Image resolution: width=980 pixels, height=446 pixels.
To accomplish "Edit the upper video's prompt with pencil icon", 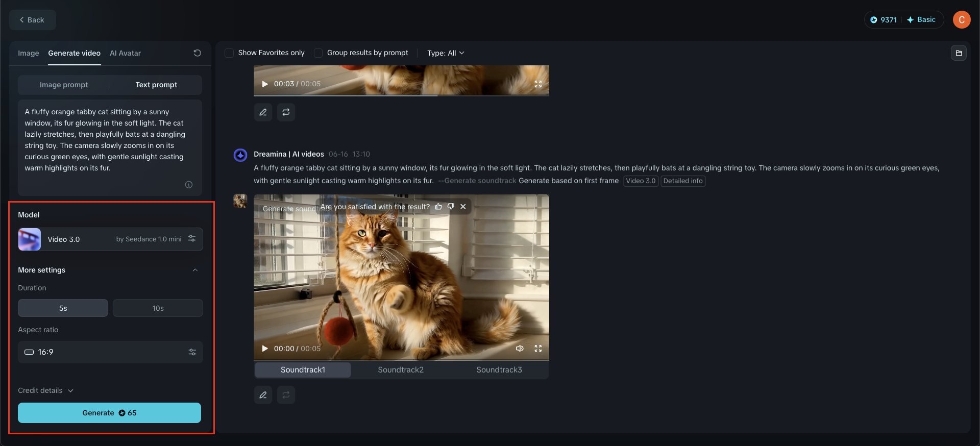I will (x=263, y=112).
